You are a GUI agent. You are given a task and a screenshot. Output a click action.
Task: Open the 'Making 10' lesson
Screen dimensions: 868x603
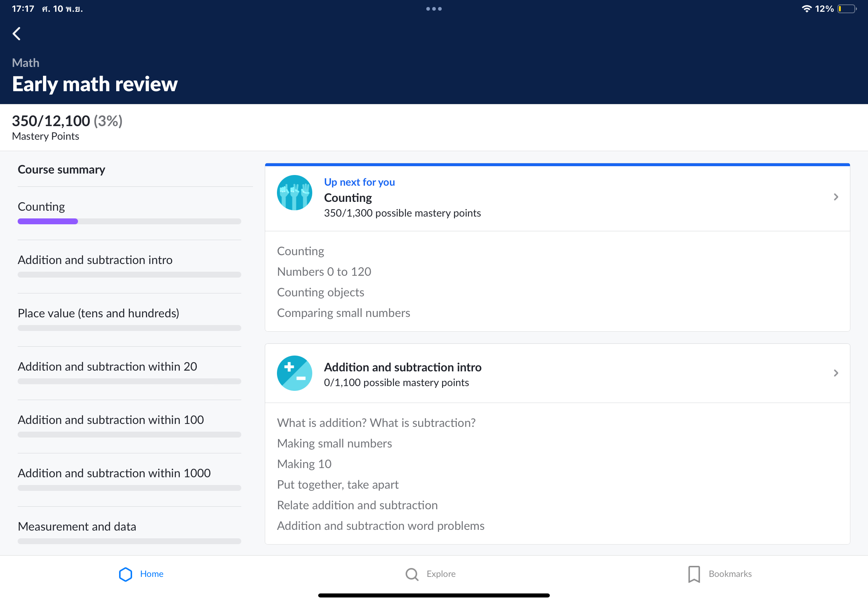point(304,464)
